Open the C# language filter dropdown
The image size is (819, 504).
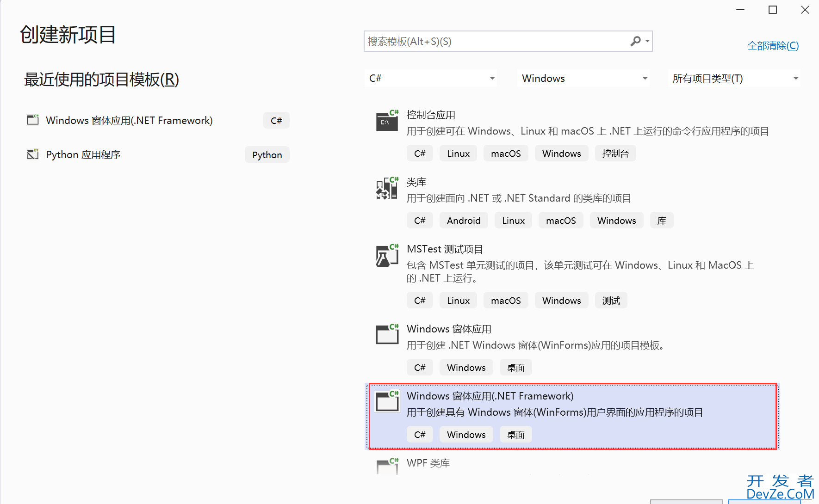pos(431,78)
